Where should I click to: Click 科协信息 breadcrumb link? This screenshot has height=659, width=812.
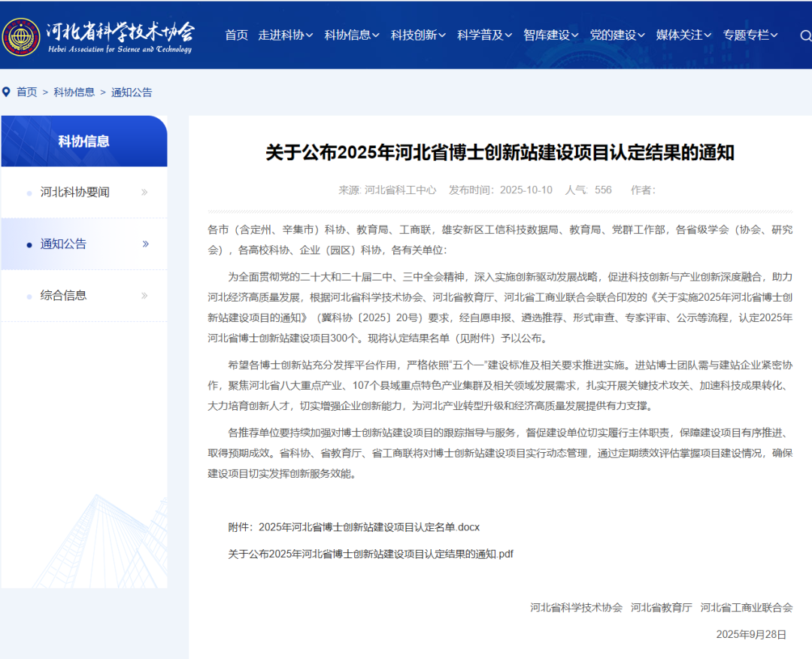pyautogui.click(x=74, y=93)
